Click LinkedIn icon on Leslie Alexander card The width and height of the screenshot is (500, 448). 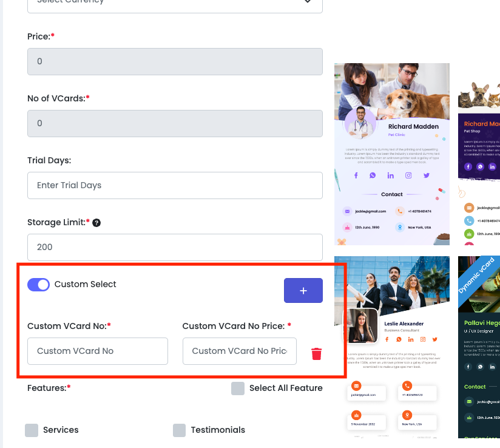(x=411, y=339)
